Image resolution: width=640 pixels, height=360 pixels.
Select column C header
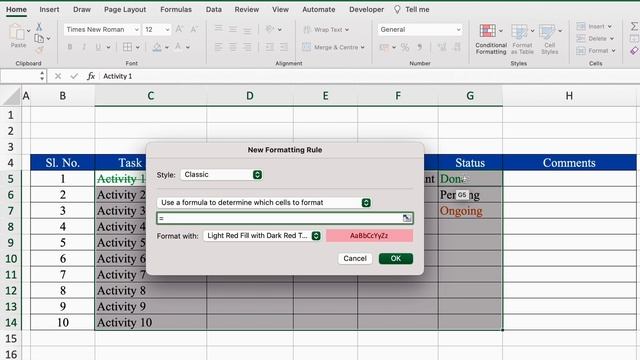151,96
